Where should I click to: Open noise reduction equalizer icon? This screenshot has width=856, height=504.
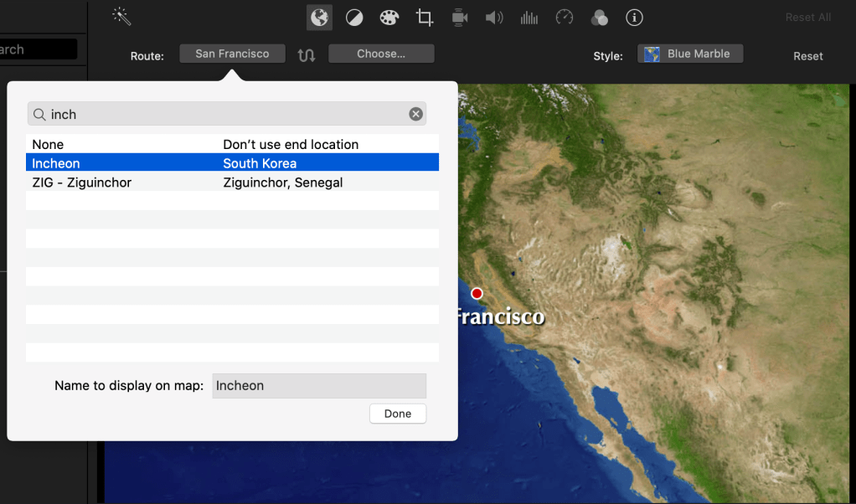click(x=529, y=18)
